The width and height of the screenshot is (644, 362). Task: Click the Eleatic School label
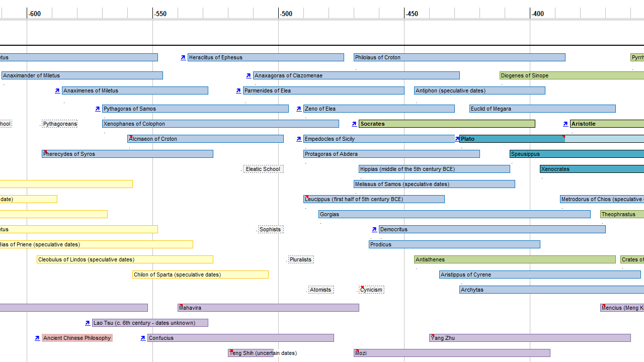click(263, 169)
